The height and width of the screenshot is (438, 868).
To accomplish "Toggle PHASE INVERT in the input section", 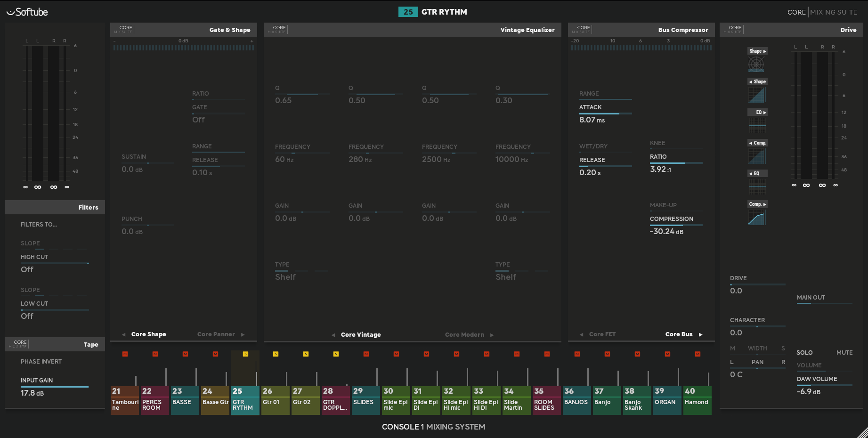I will [41, 362].
